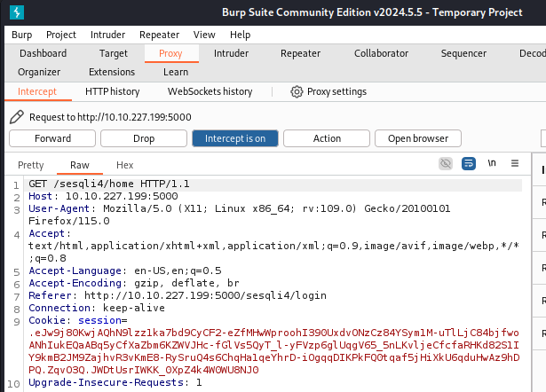Toggle the \n show newlines button
The image size is (546, 392).
point(492,163)
